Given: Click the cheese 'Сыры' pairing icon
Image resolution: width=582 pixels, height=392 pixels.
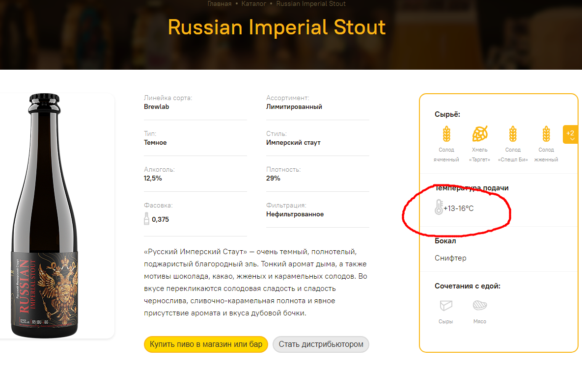Looking at the screenshot, I should 446,305.
